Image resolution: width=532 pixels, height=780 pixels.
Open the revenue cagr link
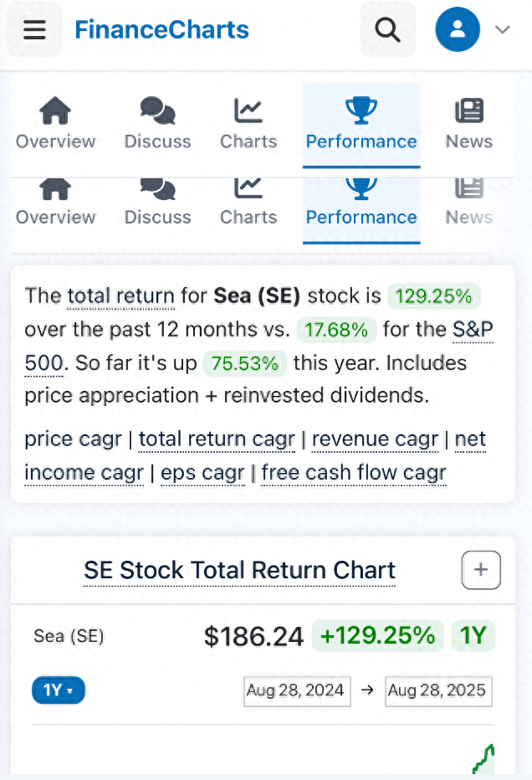point(374,439)
